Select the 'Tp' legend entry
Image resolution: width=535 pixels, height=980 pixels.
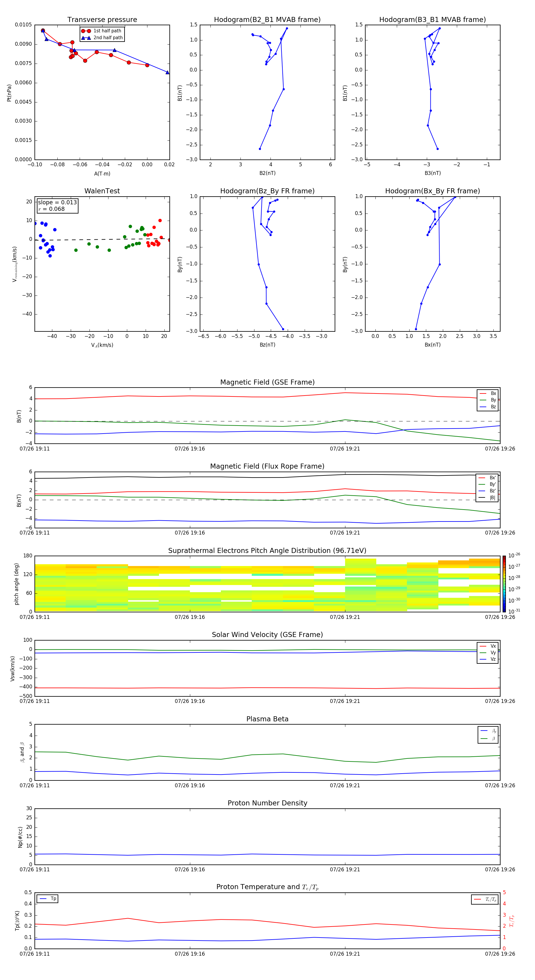[x=48, y=899]
